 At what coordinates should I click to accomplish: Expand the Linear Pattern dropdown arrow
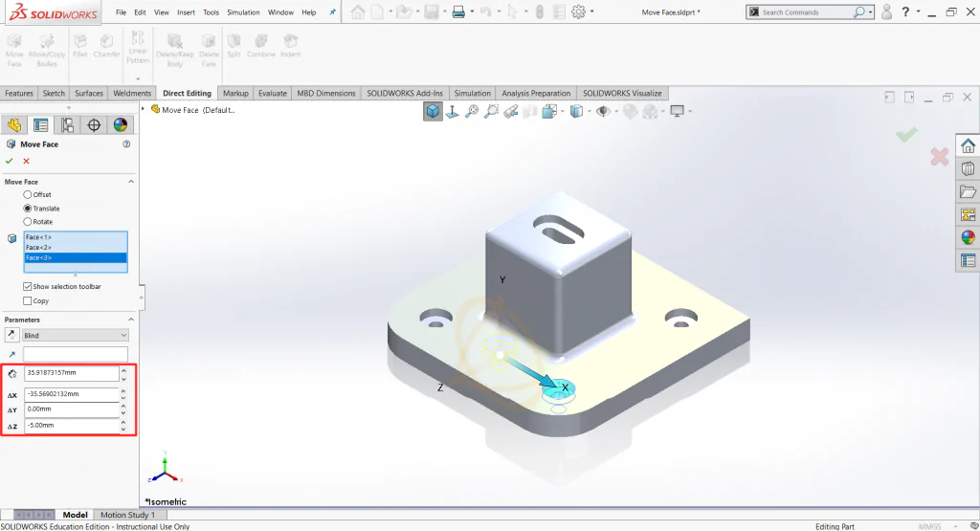pos(138,78)
